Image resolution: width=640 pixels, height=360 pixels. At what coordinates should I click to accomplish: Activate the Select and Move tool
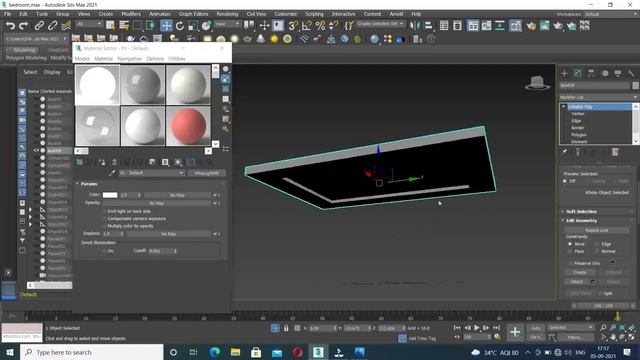pos(166,26)
